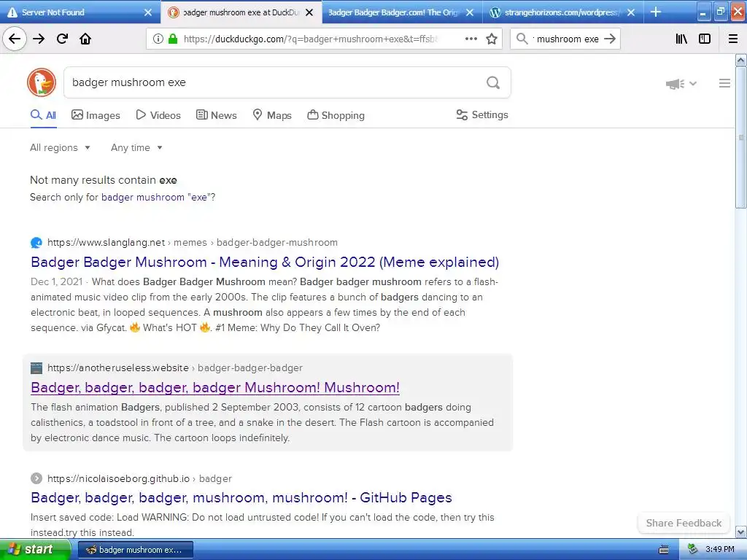Focus the toolbar mushroom exe search field

[567, 39]
